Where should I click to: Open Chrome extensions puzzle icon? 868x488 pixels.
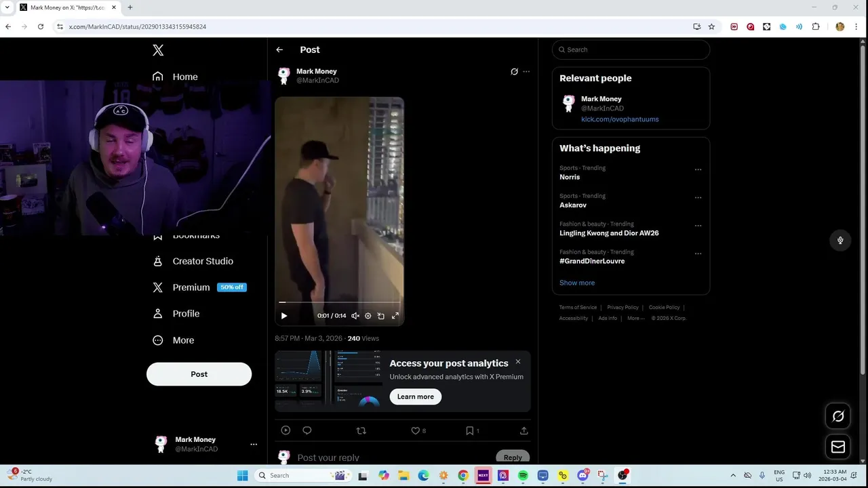click(816, 26)
